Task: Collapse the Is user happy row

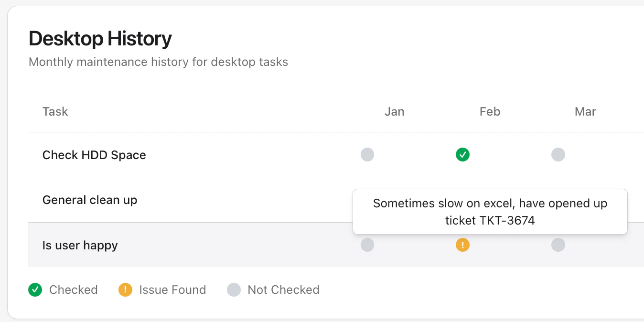Action: click(x=80, y=245)
